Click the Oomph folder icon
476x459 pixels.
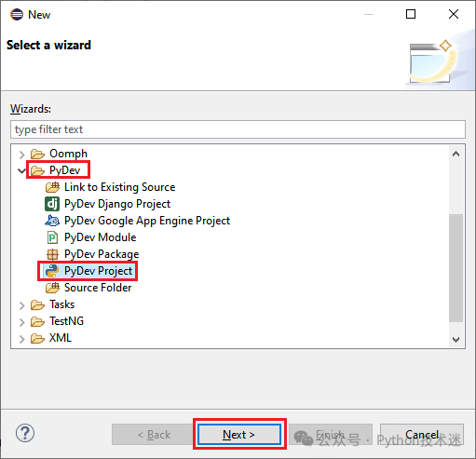37,154
